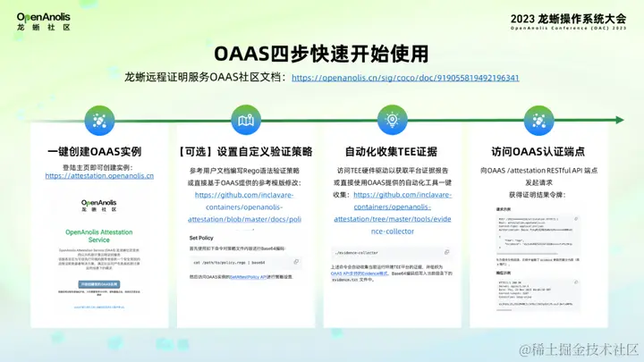Click the heading 一键创建OAAS实例
This screenshot has width=644, height=362.
95,151
